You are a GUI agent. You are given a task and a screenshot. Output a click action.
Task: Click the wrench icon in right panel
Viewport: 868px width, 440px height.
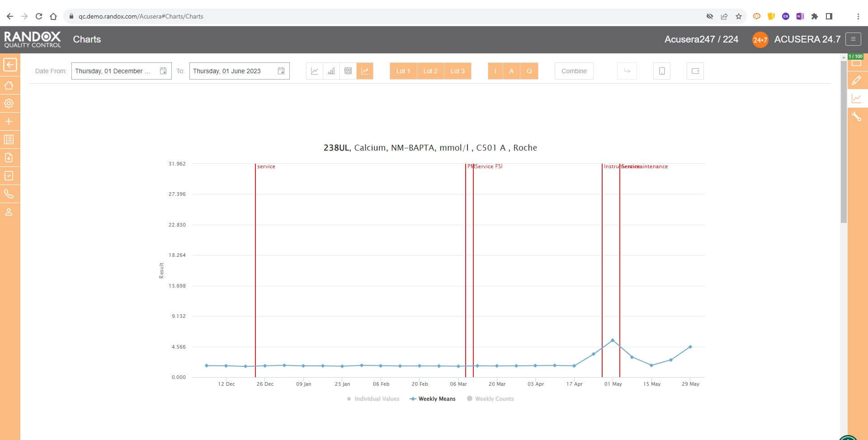pyautogui.click(x=857, y=117)
